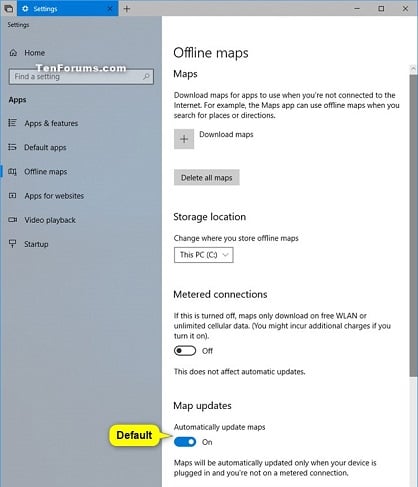Click the Offline maps icon in sidebar
418x487 pixels.
tap(12, 172)
